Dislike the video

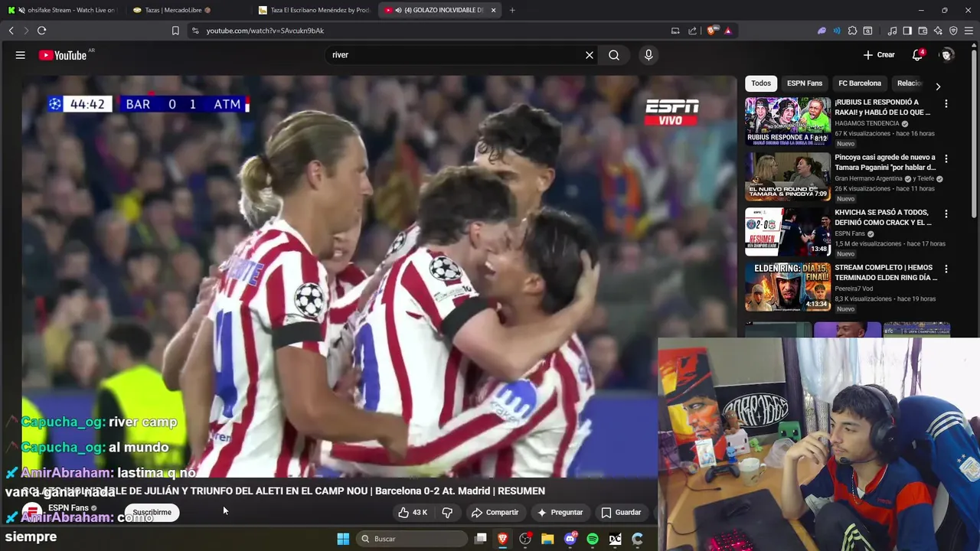click(447, 513)
